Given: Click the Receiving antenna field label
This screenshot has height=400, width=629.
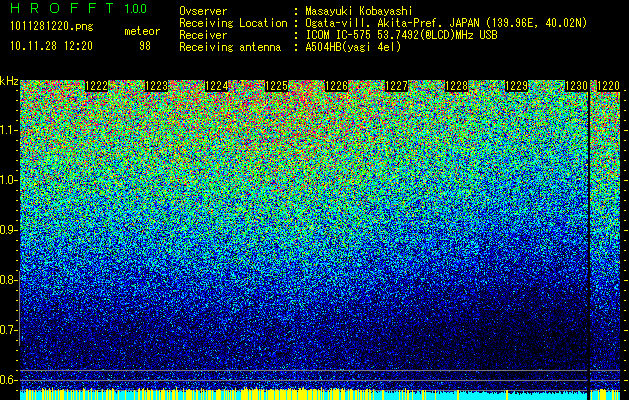Looking at the screenshot, I should point(230,47).
